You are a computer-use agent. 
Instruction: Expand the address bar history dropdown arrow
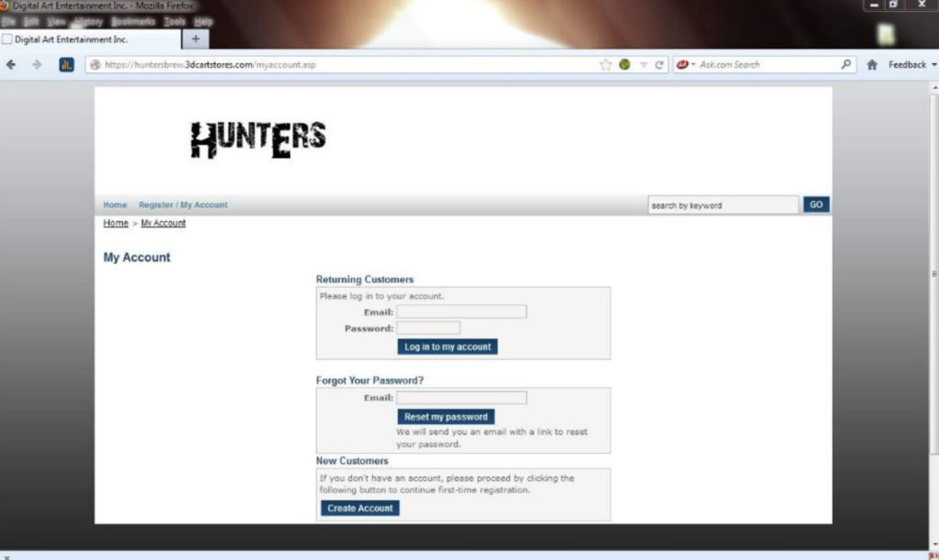pos(645,64)
